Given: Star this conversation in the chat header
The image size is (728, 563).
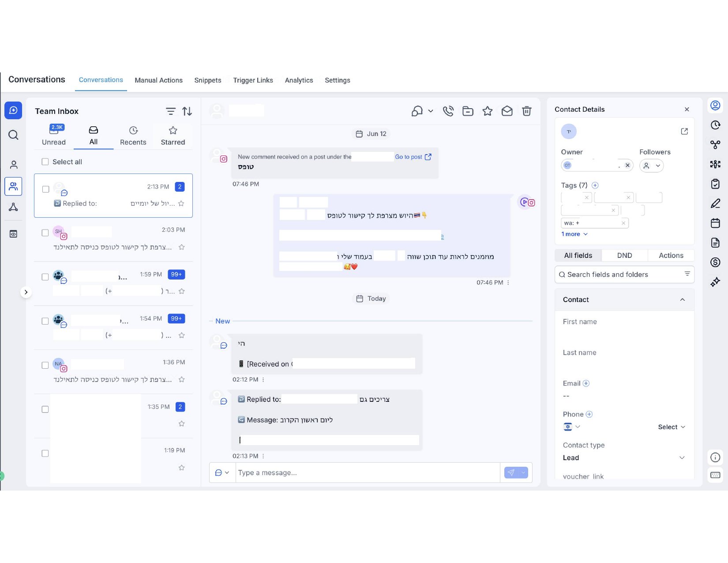Looking at the screenshot, I should coord(488,111).
